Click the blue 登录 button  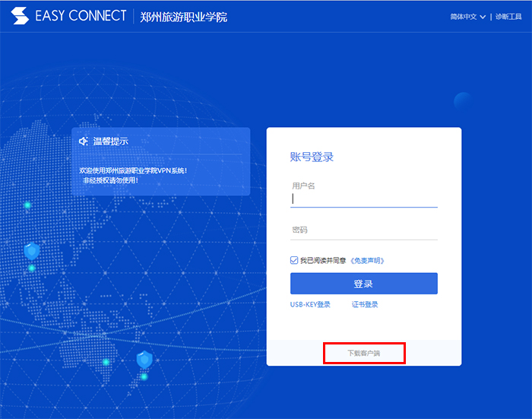tap(364, 284)
